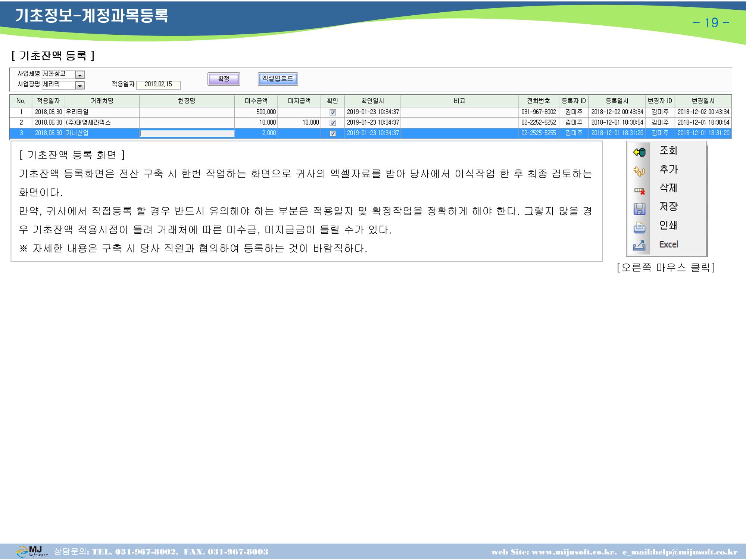
Task: Click the 2,000 미수금액 cell
Action: click(x=256, y=133)
